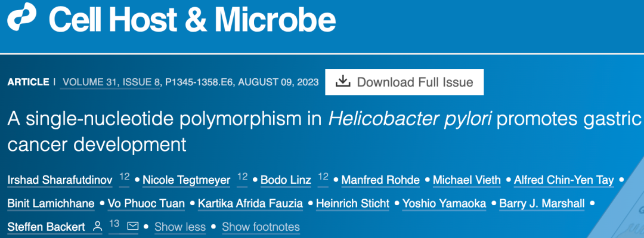Collapse the author list with Show less
The height and width of the screenshot is (238, 644).
[x=180, y=227]
